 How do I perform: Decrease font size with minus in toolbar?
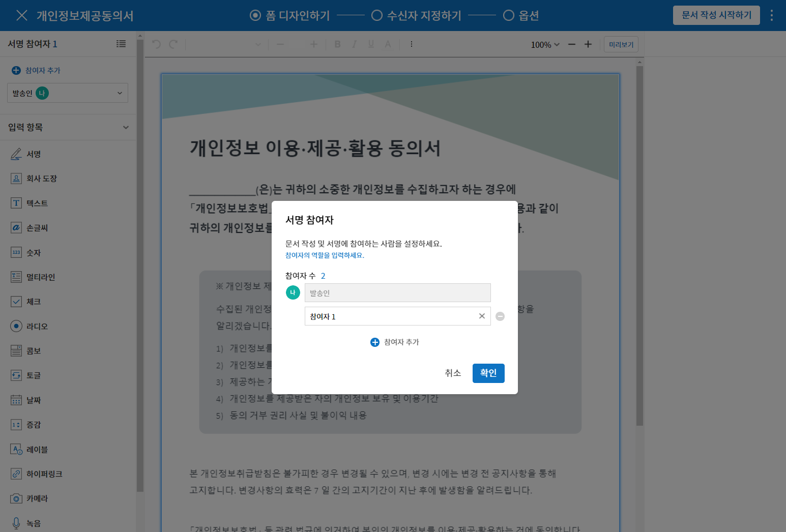(x=280, y=44)
